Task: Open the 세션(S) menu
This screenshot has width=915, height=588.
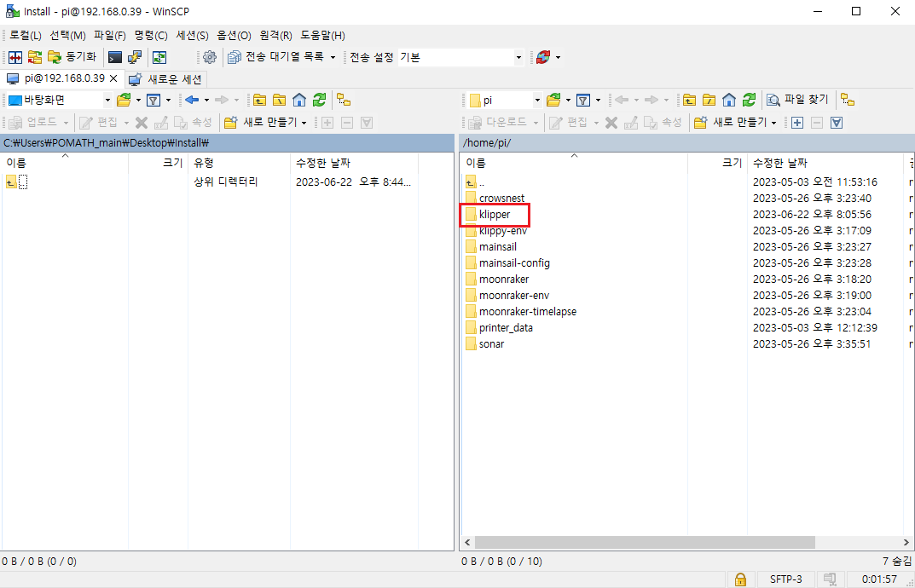Action: [x=192, y=36]
